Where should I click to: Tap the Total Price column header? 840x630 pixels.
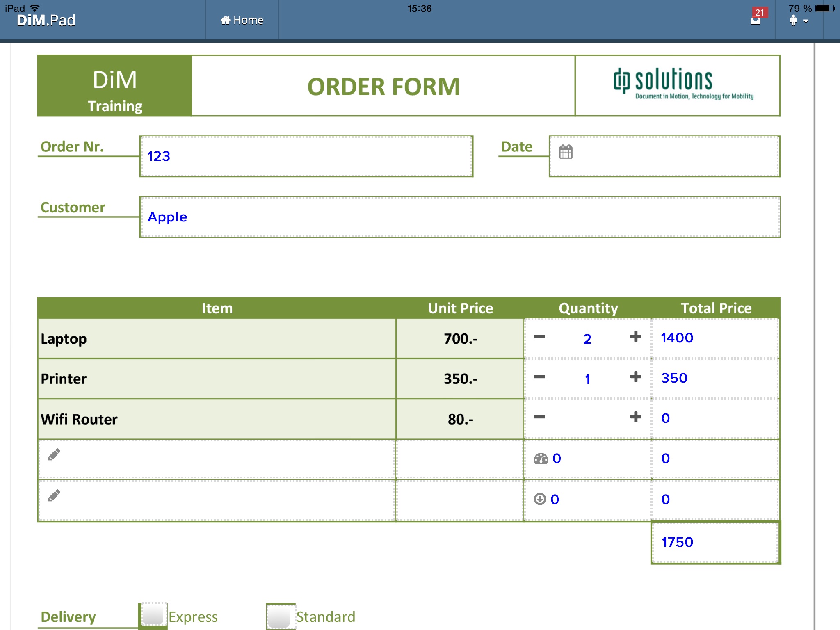[x=716, y=308]
